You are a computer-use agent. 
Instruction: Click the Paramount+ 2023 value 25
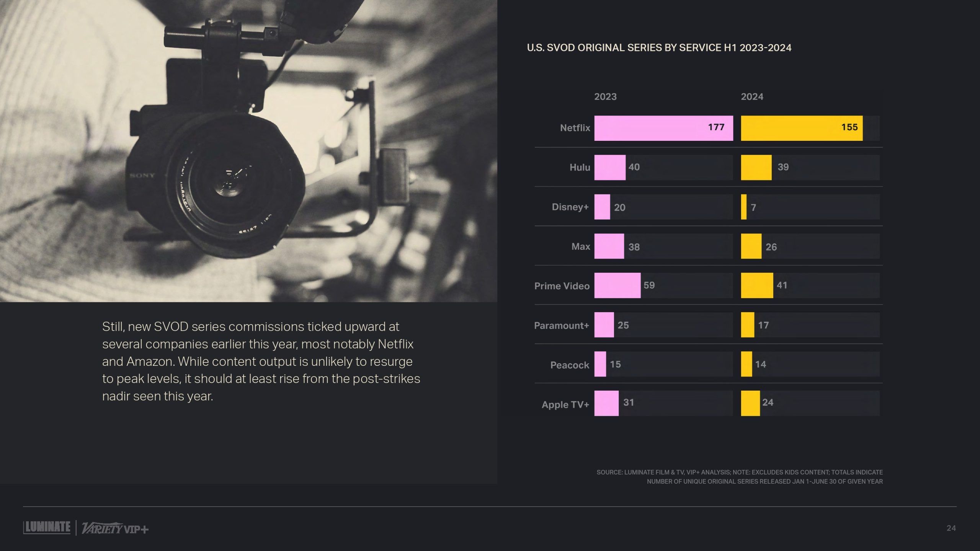click(x=623, y=325)
